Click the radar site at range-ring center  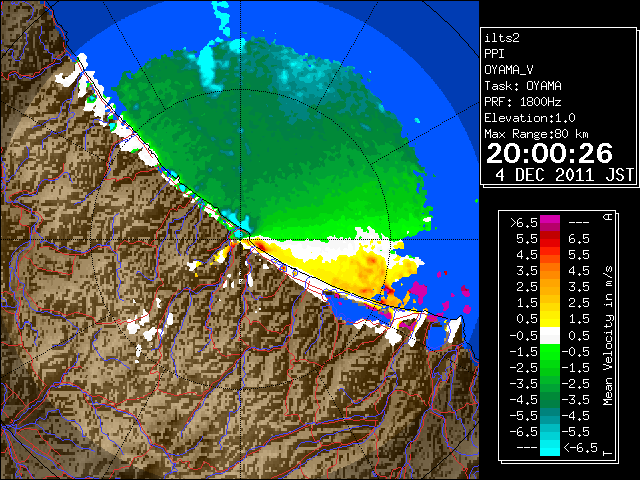click(240, 239)
